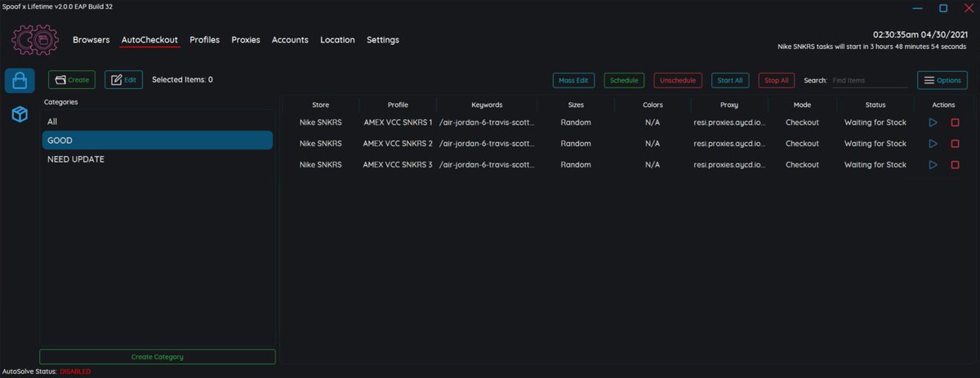Click the Nike SNKRS tasks countdown message
980x378 pixels.
click(x=872, y=47)
